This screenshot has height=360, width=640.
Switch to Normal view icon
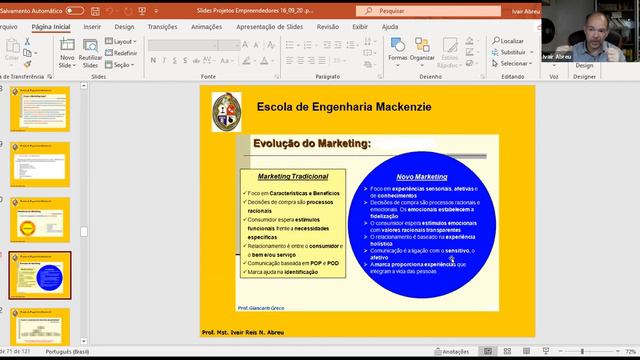tap(488, 351)
